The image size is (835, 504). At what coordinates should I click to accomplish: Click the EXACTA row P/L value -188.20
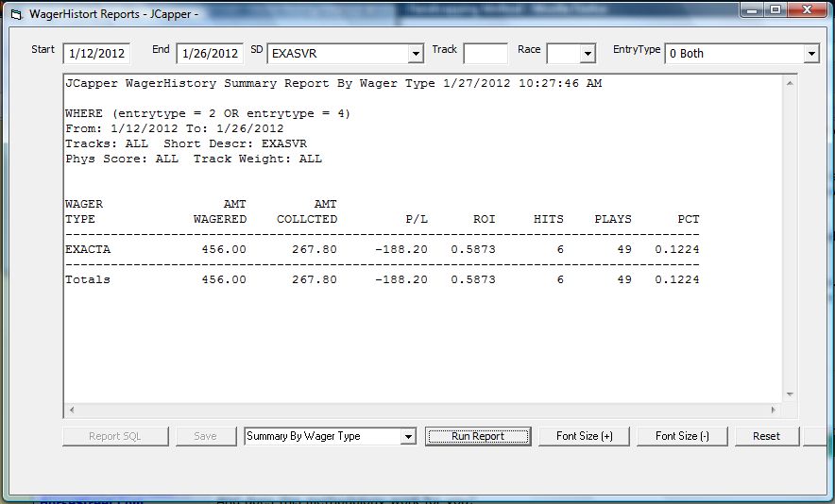pos(401,249)
